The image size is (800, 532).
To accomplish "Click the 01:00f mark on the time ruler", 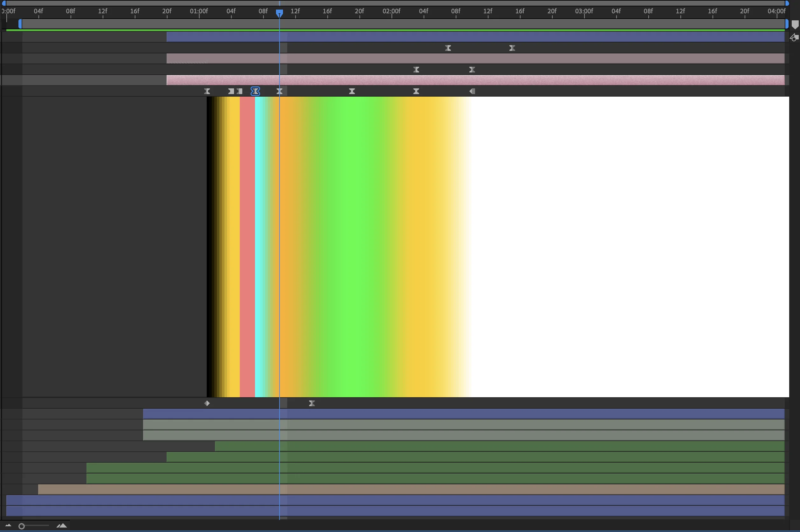I will pos(199,11).
